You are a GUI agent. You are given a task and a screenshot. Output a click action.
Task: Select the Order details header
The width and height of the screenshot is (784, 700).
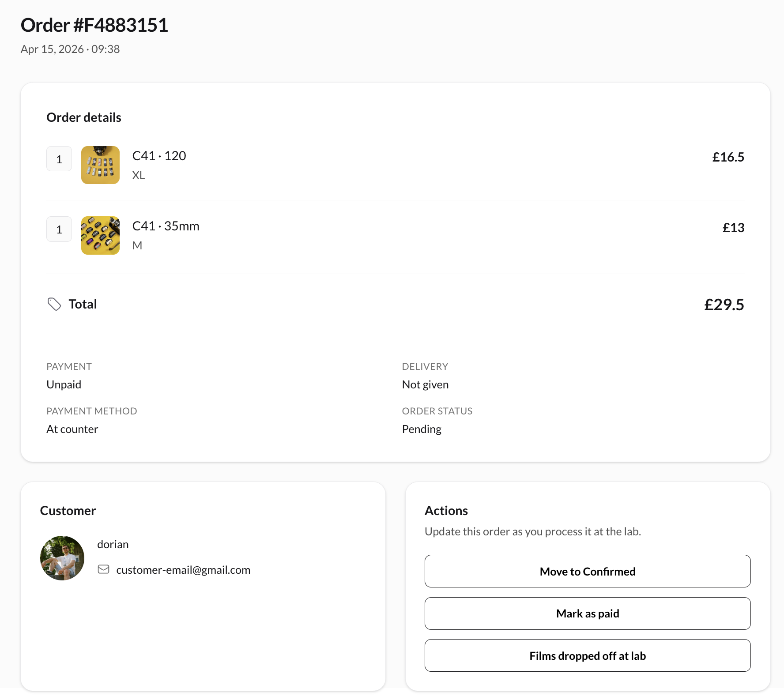[x=83, y=117]
